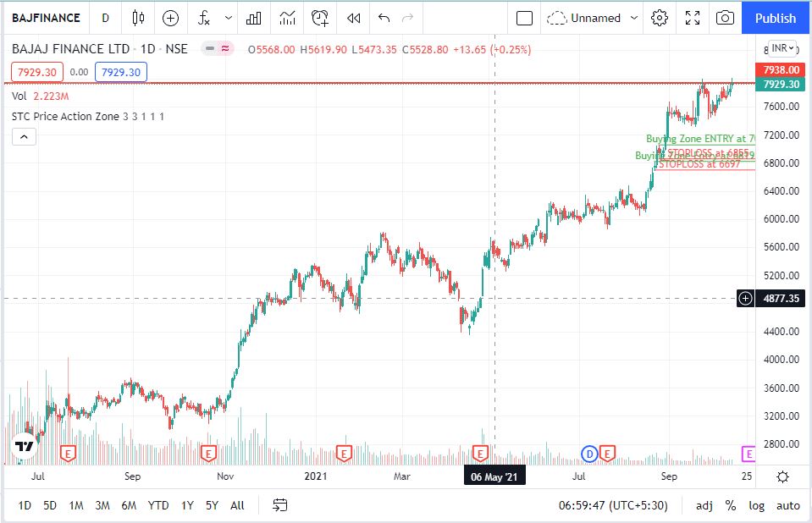Click the BAJFINANCE symbol search button
The height and width of the screenshot is (523, 812).
[46, 18]
